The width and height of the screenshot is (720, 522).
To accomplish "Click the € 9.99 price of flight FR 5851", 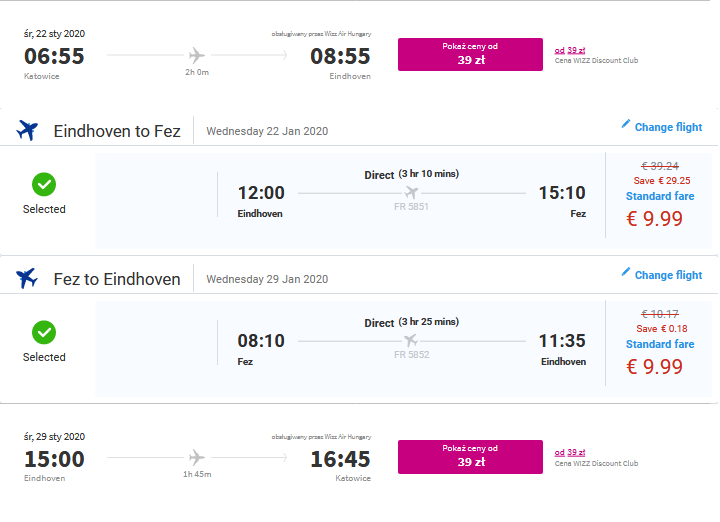I will tap(655, 219).
